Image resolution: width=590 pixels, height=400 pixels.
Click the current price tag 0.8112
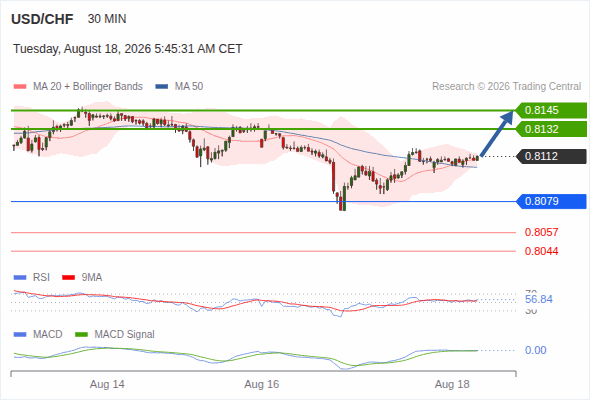pos(550,156)
